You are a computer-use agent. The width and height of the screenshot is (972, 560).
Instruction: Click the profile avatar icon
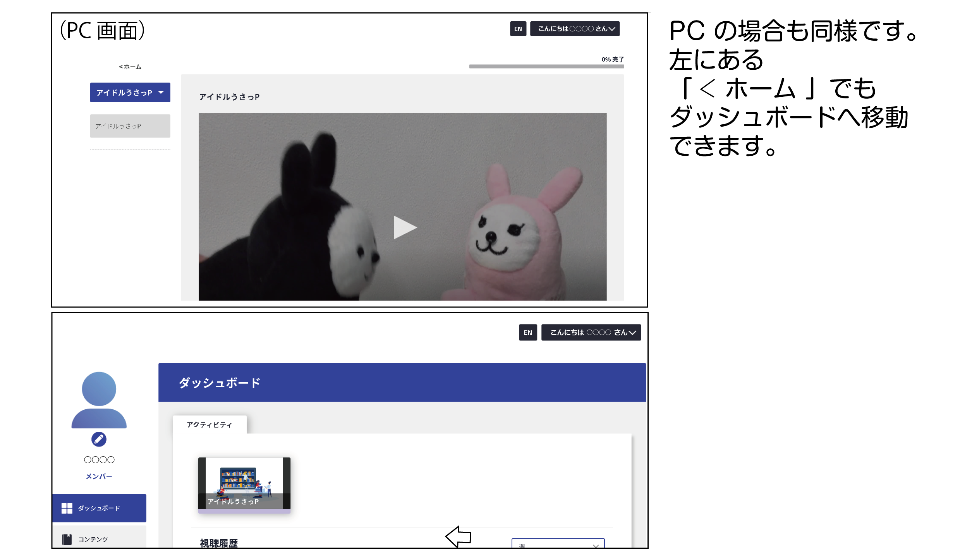pyautogui.click(x=99, y=400)
